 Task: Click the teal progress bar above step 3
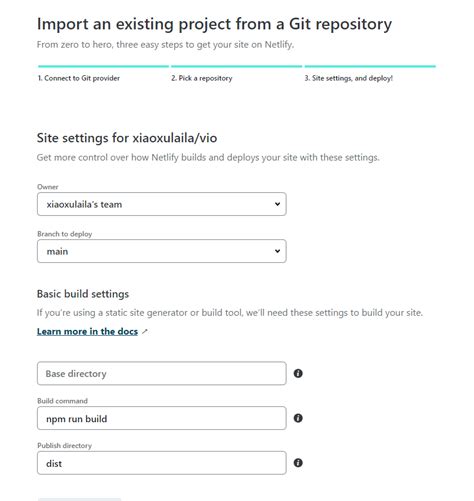click(x=370, y=66)
